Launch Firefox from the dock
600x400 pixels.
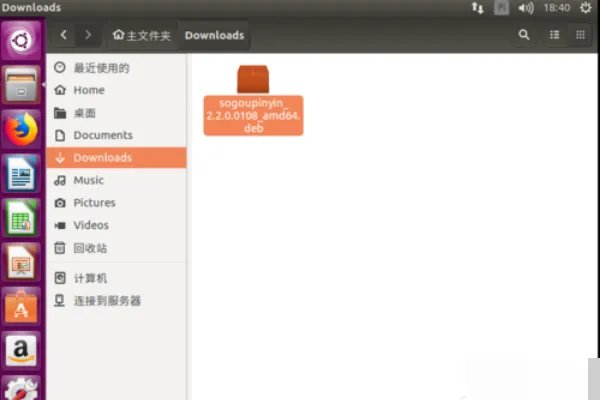pyautogui.click(x=21, y=129)
